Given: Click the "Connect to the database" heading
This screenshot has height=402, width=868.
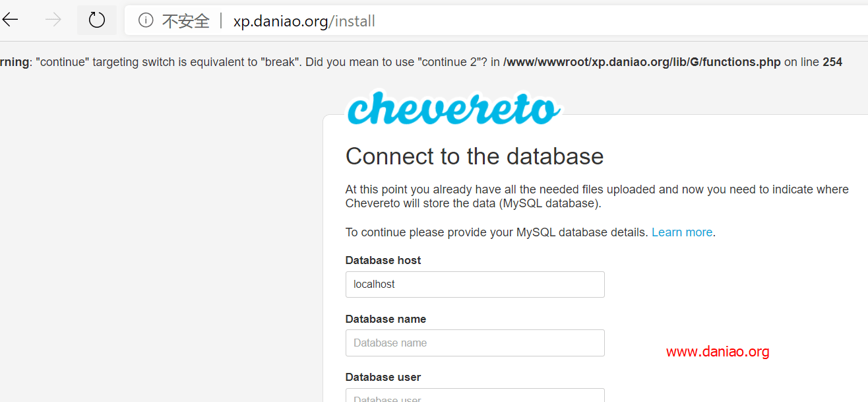Looking at the screenshot, I should tap(474, 156).
